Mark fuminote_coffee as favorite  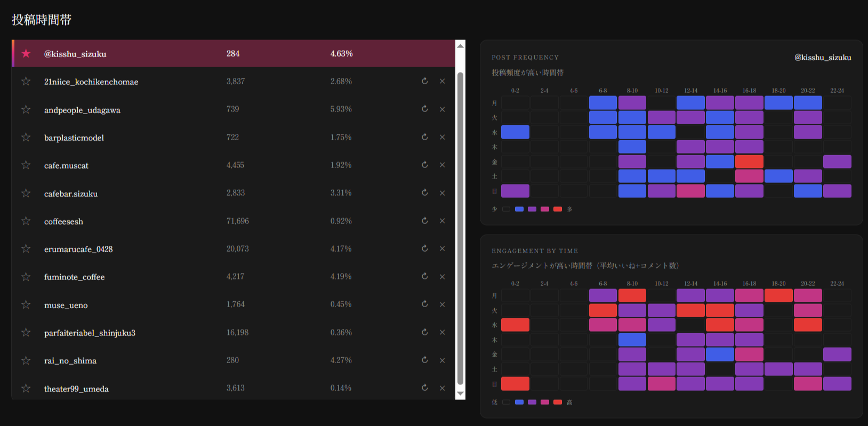tap(26, 277)
